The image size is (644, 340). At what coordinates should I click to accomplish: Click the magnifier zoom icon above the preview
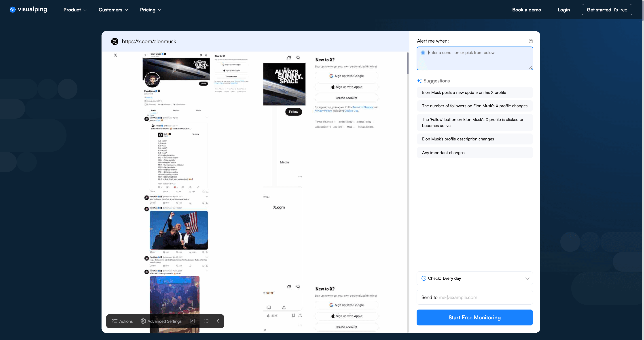(298, 58)
